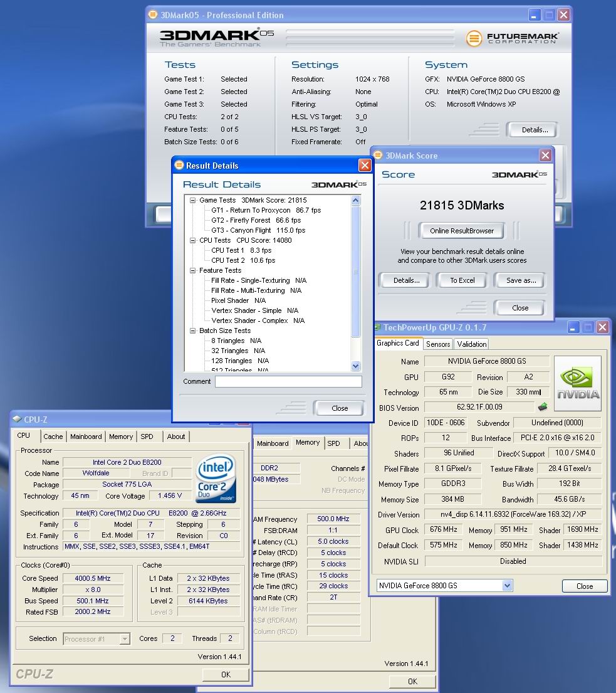Screen dimensions: 616x693
Task: Open the About tab in front CPU-Z
Action: click(x=175, y=436)
